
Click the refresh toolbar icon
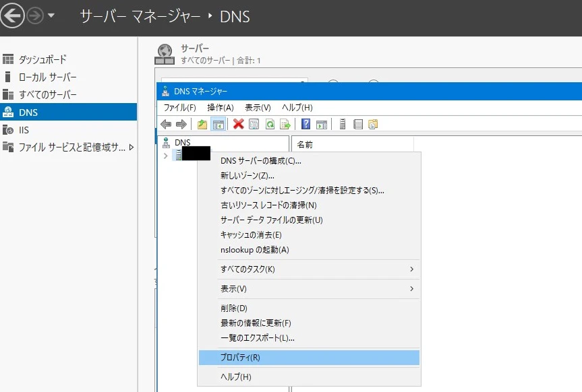[x=270, y=124]
